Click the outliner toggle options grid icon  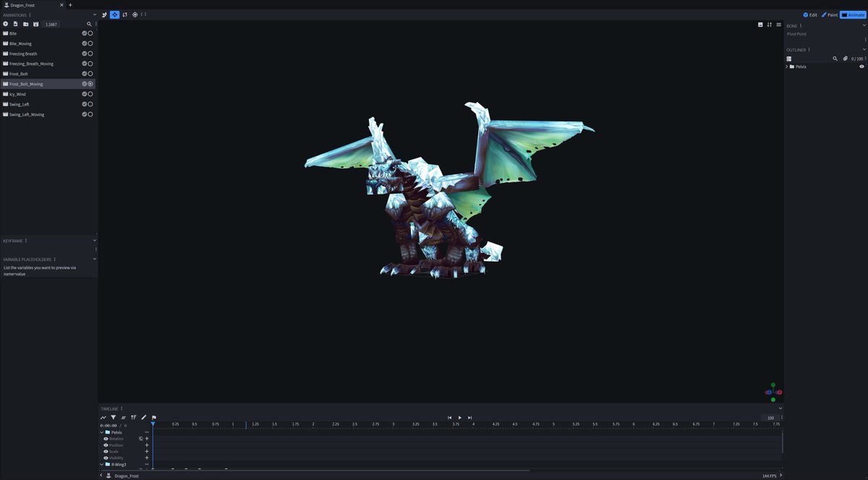coord(789,59)
